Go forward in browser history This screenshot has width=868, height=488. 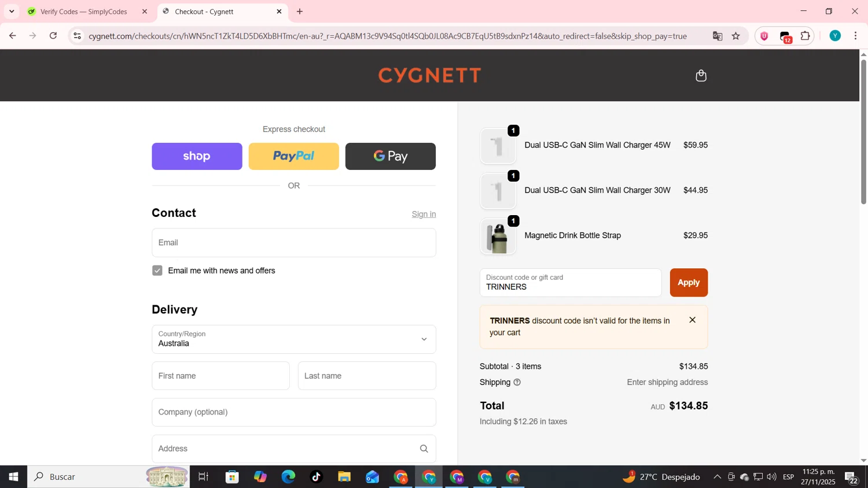33,36
